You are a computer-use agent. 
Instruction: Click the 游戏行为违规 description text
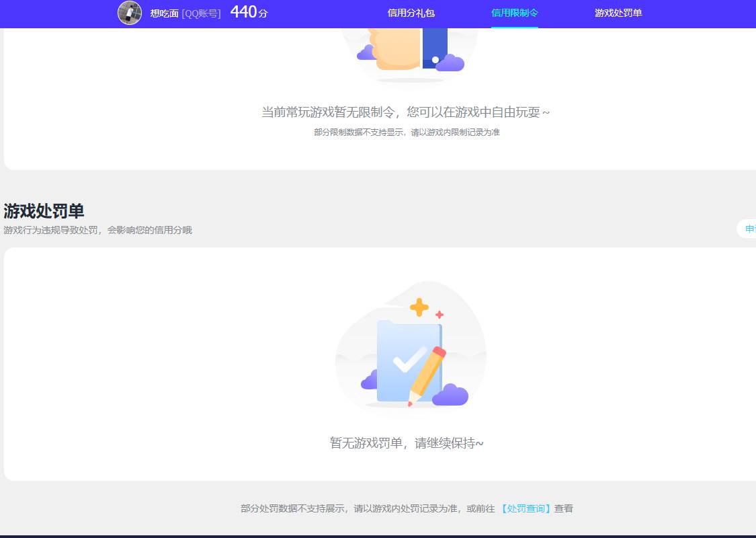tap(97, 230)
